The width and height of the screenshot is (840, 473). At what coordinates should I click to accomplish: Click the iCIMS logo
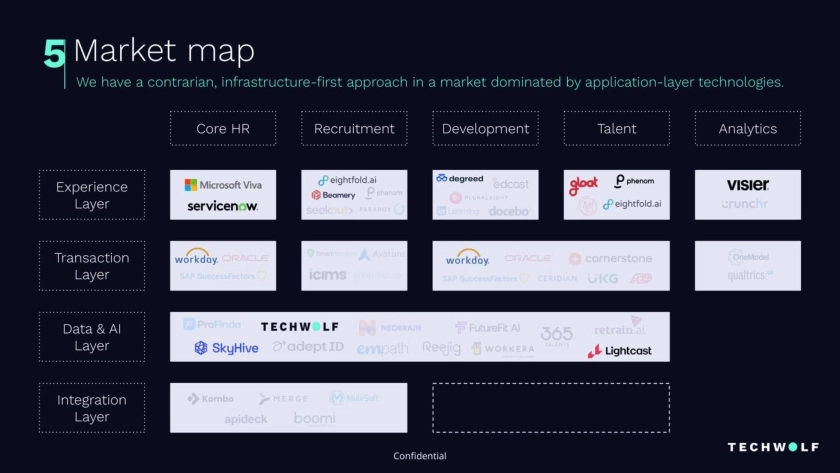[327, 275]
